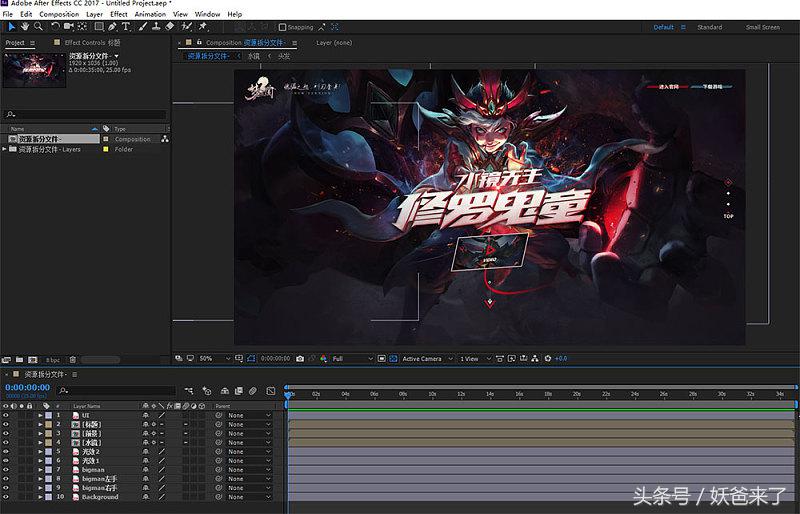Switch to the Standard workspace
This screenshot has width=800, height=514.
[x=709, y=27]
